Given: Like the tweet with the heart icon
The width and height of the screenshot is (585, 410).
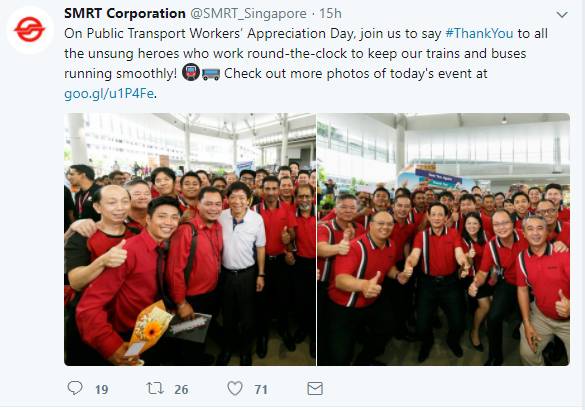Looking at the screenshot, I should pyautogui.click(x=235, y=388).
